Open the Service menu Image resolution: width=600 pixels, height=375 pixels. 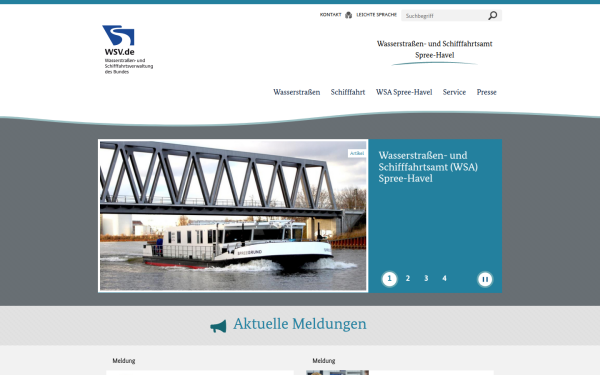pos(454,92)
